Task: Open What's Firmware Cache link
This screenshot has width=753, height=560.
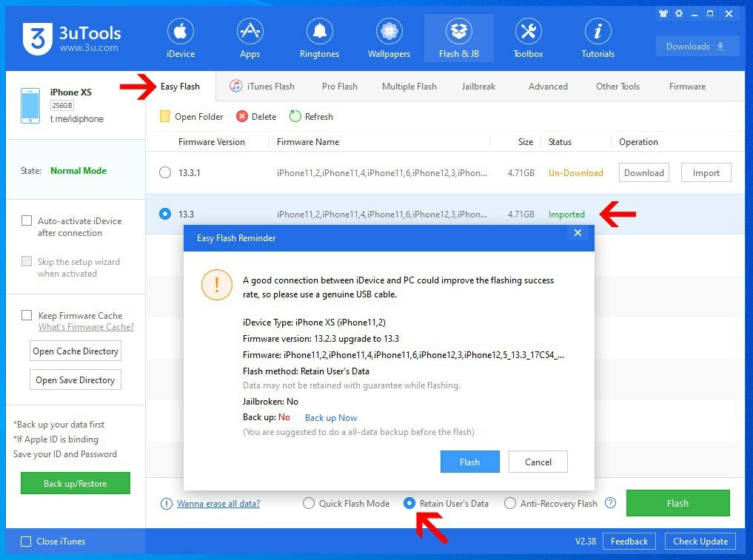Action: point(86,327)
